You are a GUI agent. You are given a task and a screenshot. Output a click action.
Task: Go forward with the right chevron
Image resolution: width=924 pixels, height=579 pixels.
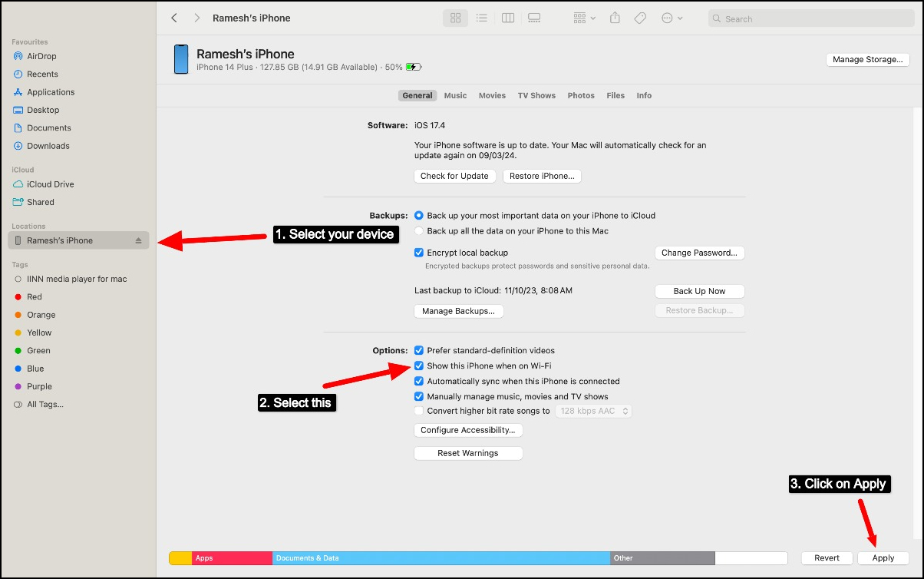tap(197, 18)
